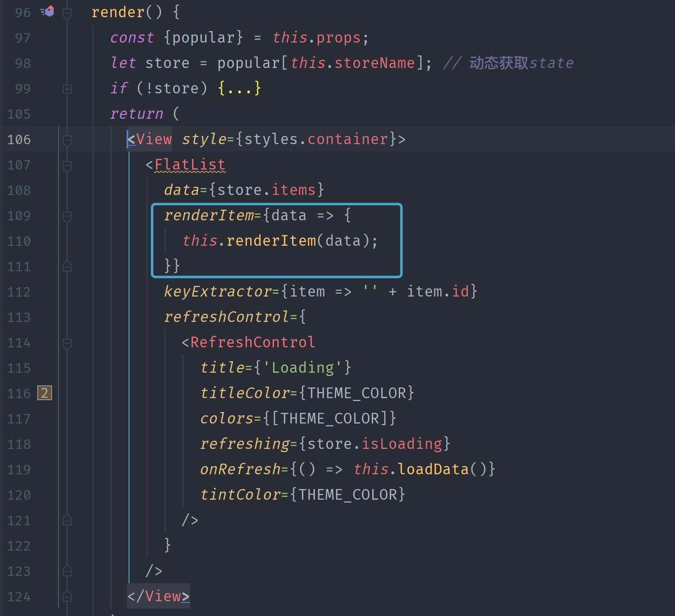Click fold end marker on line 124
Screen dimensions: 675x616
coord(67,597)
